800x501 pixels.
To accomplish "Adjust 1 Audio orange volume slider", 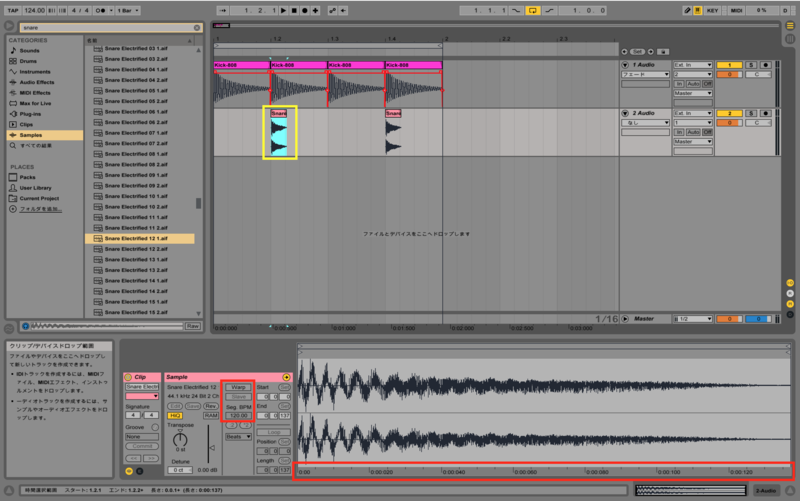I will 729,74.
